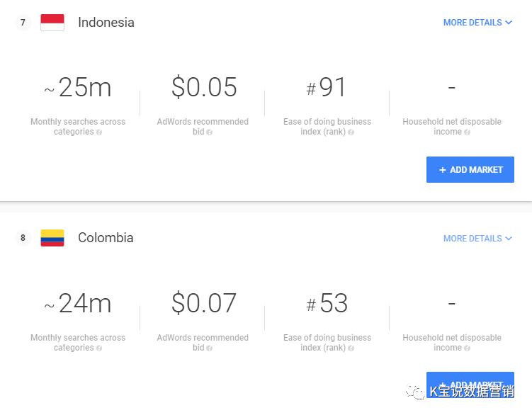Click info icon next to Indonesia AdWords bid
The width and height of the screenshot is (532, 415).
pos(209,132)
